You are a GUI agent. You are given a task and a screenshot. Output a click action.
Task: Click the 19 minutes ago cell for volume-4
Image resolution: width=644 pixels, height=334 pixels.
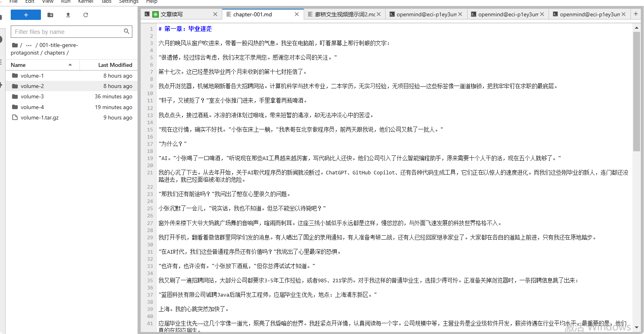114,107
